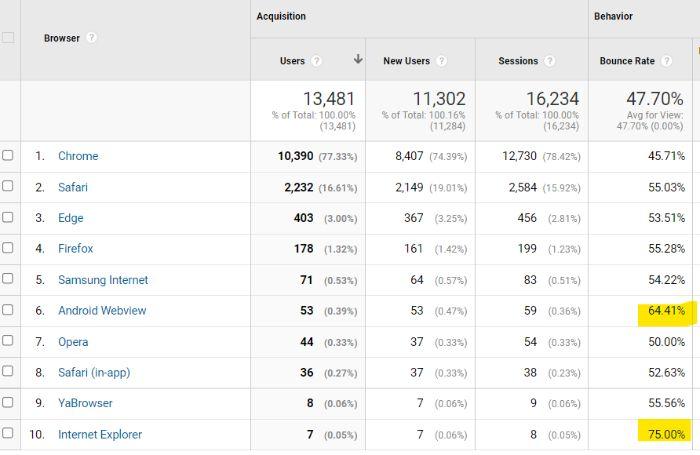Sort by the Bounce Rate column header
Viewport: 700px width, 455px height.
tap(627, 61)
